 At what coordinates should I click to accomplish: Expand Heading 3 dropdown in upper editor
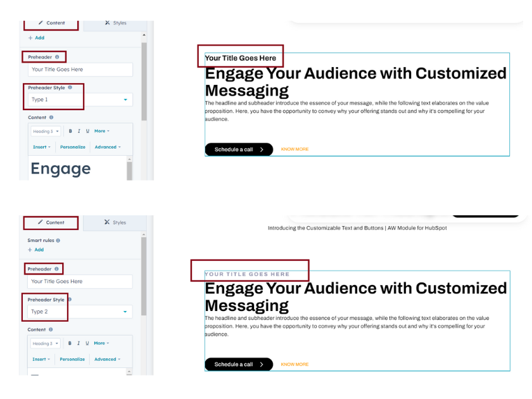[x=46, y=131]
